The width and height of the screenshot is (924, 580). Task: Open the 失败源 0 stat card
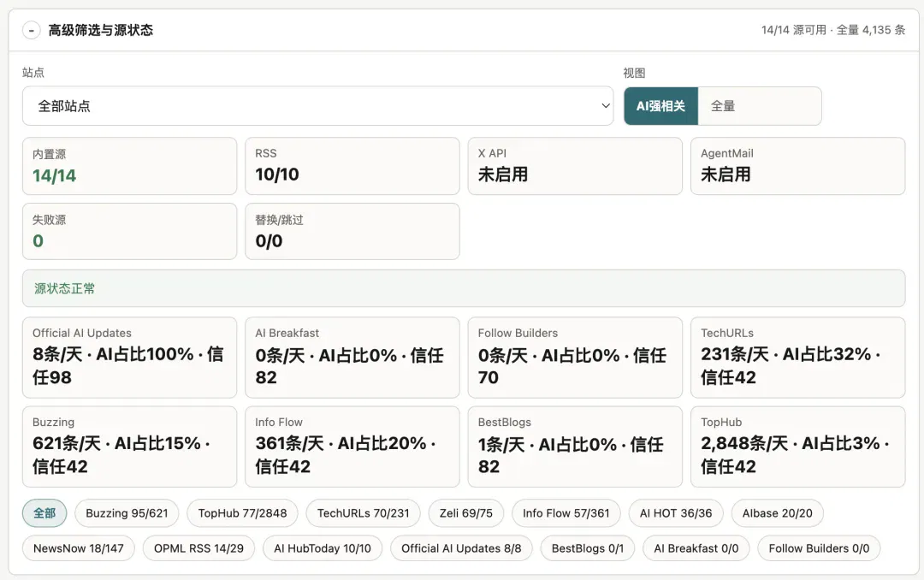pos(130,232)
